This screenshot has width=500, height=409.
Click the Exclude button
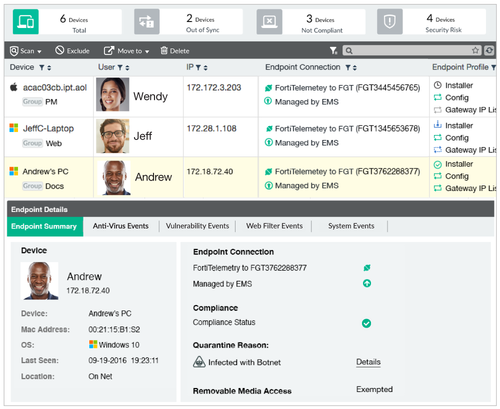pos(72,51)
